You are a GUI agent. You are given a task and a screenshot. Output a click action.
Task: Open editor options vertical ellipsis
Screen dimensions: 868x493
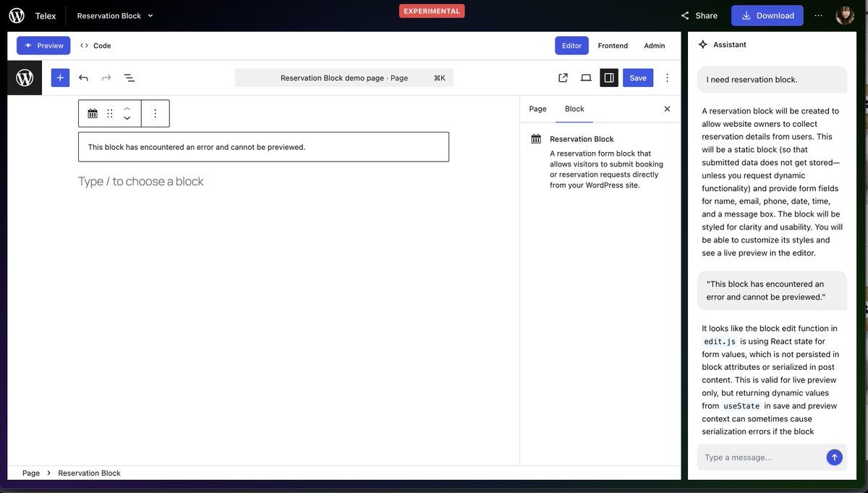[667, 77]
